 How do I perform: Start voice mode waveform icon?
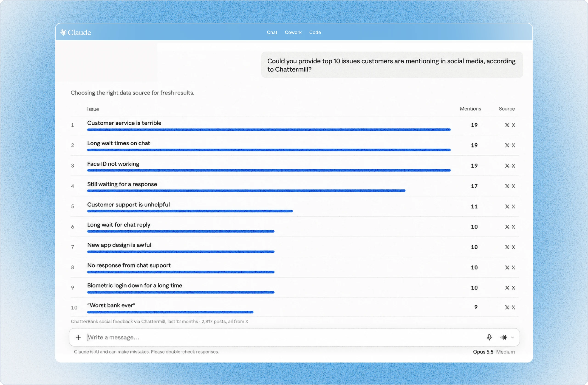click(503, 337)
